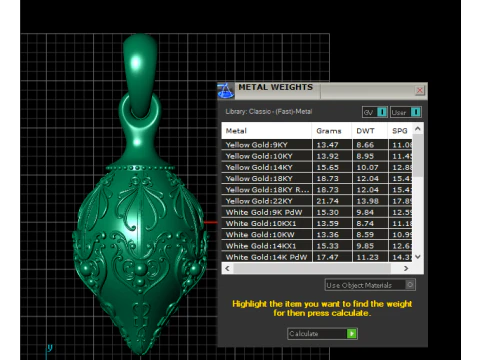Click the 13.92 grams cell
Image resolution: width=480 pixels, height=360 pixels.
pos(332,156)
